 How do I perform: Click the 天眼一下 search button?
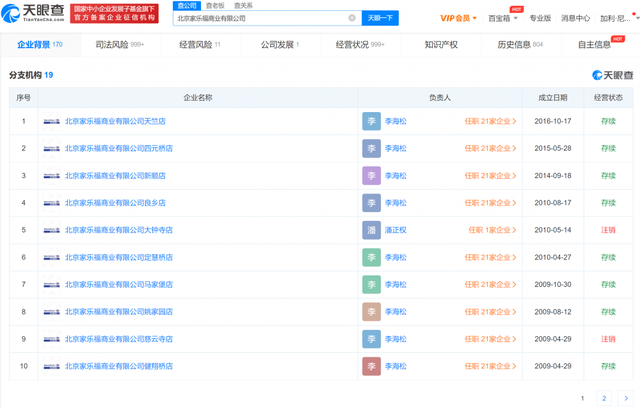click(380, 18)
